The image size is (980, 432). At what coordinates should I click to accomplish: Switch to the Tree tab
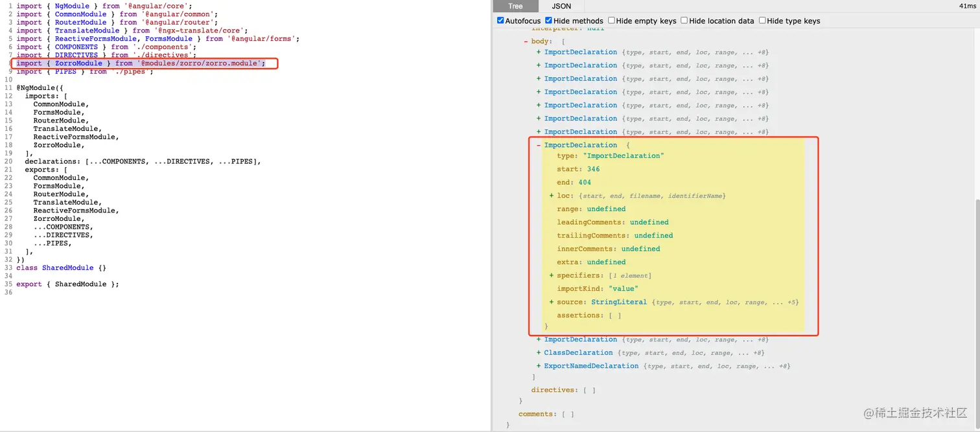515,6
